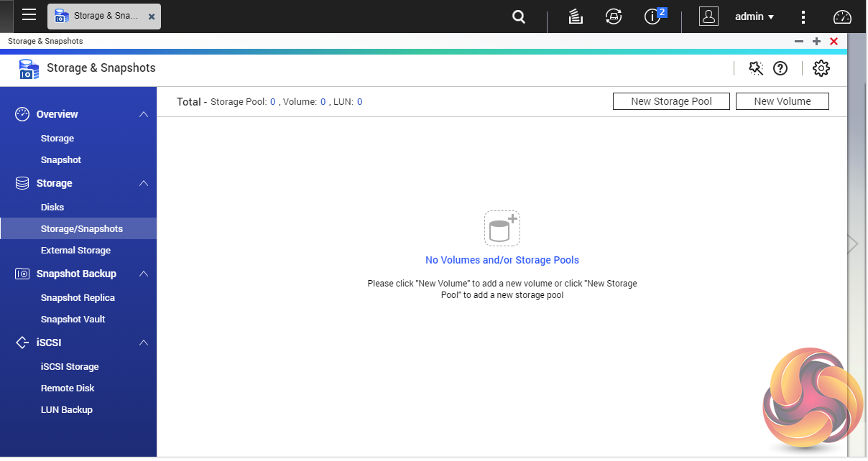
Task: Open global settings gear icon
Action: (821, 68)
